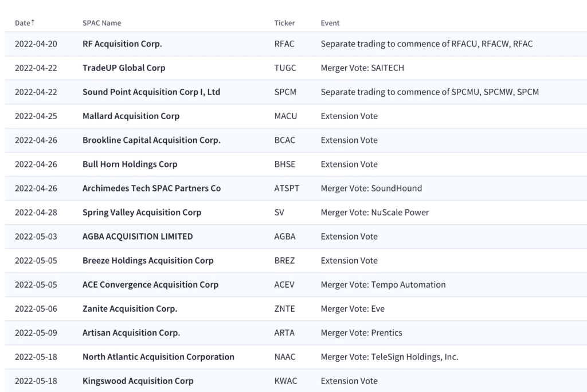Select ticker ARTA
Viewport: 587px width, 392px height.
(284, 333)
